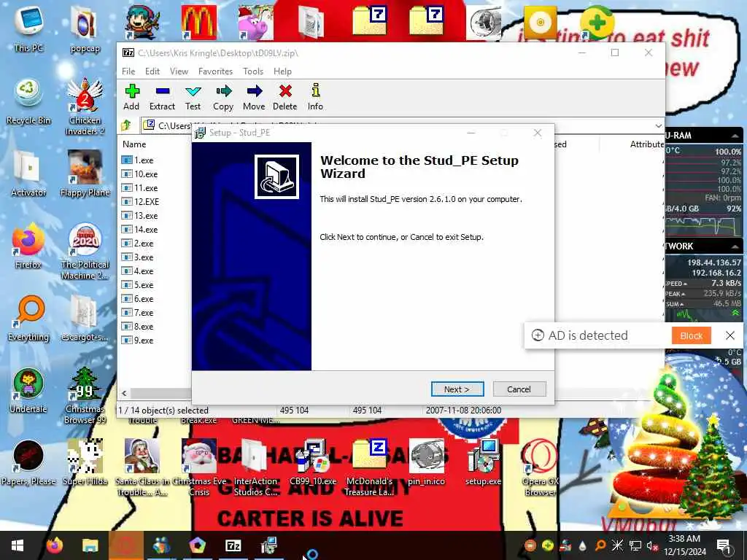Screen dimensions: 747x560
Task: Click the orange Block button on the ad notification
Action: 692,335
